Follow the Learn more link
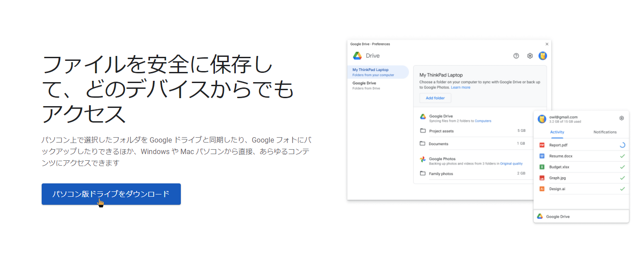Screen dimensions: 644x254 coord(461,87)
